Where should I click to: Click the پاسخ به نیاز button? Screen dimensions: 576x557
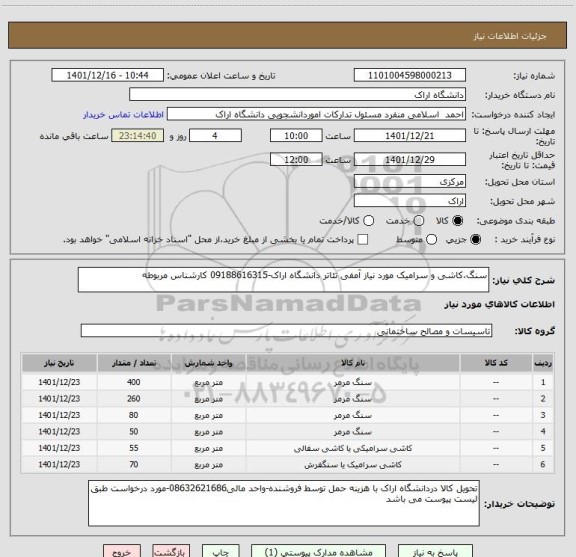tap(435, 551)
